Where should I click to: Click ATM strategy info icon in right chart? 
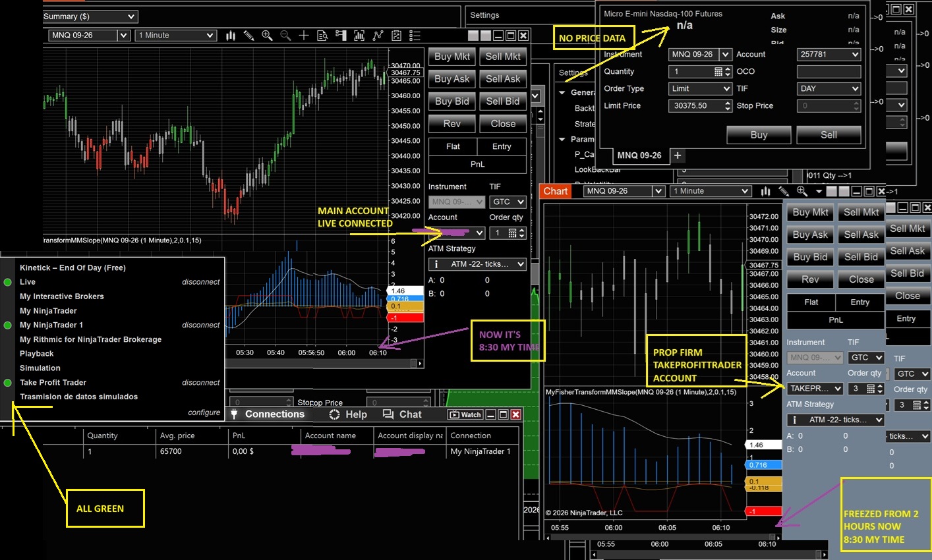[x=794, y=420]
